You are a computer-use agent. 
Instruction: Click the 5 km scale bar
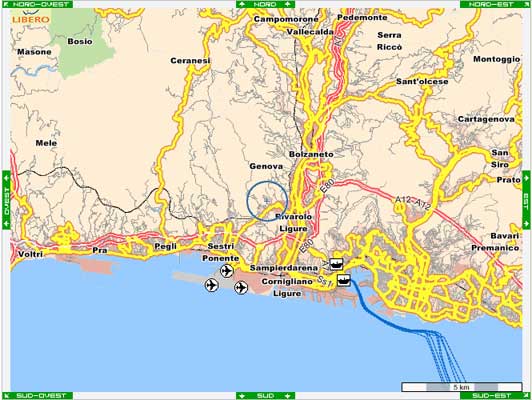(462, 387)
